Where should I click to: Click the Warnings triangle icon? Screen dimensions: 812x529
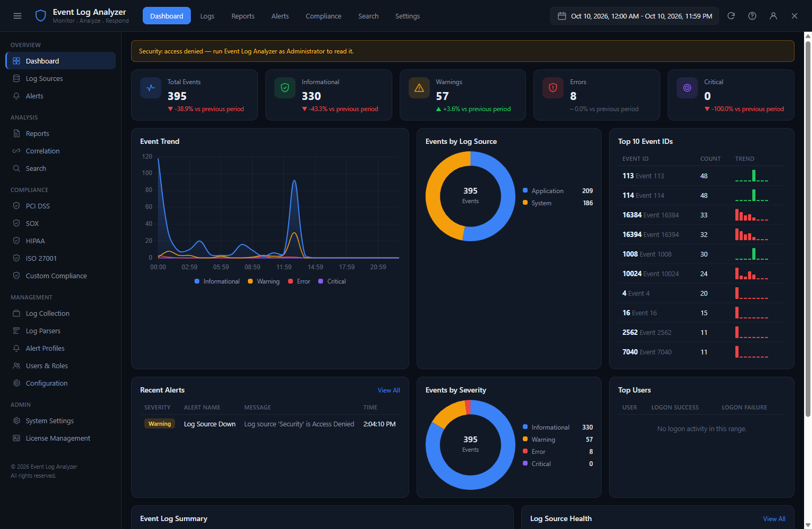click(419, 88)
